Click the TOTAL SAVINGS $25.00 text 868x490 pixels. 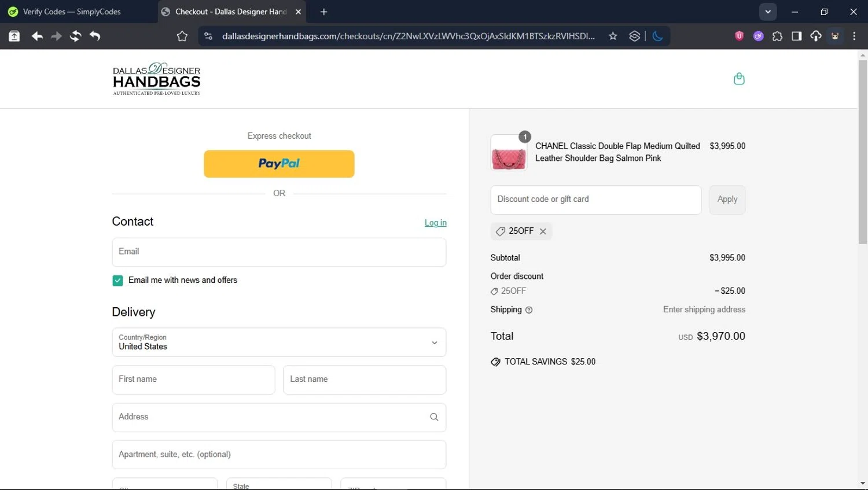(x=550, y=362)
